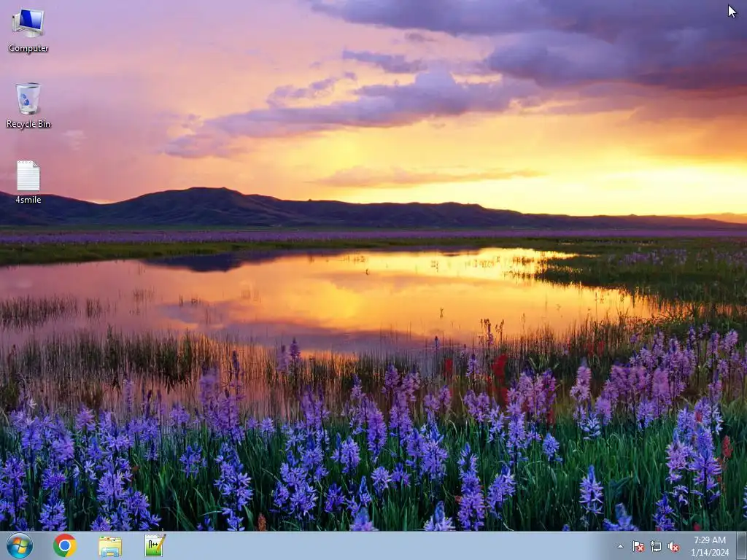
Task: Open the Notepad++ taskbar icon
Action: pyautogui.click(x=155, y=545)
